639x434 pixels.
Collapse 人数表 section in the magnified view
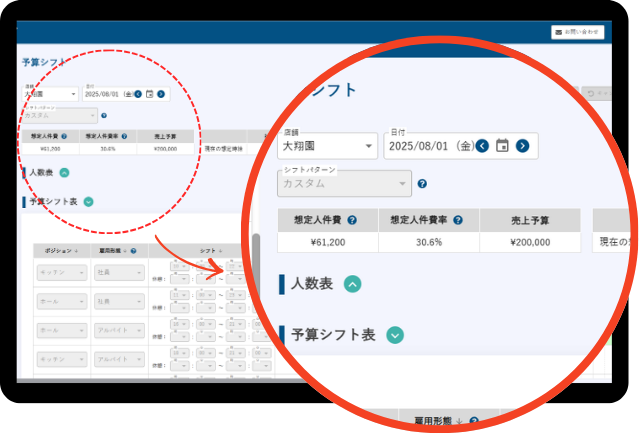click(353, 284)
